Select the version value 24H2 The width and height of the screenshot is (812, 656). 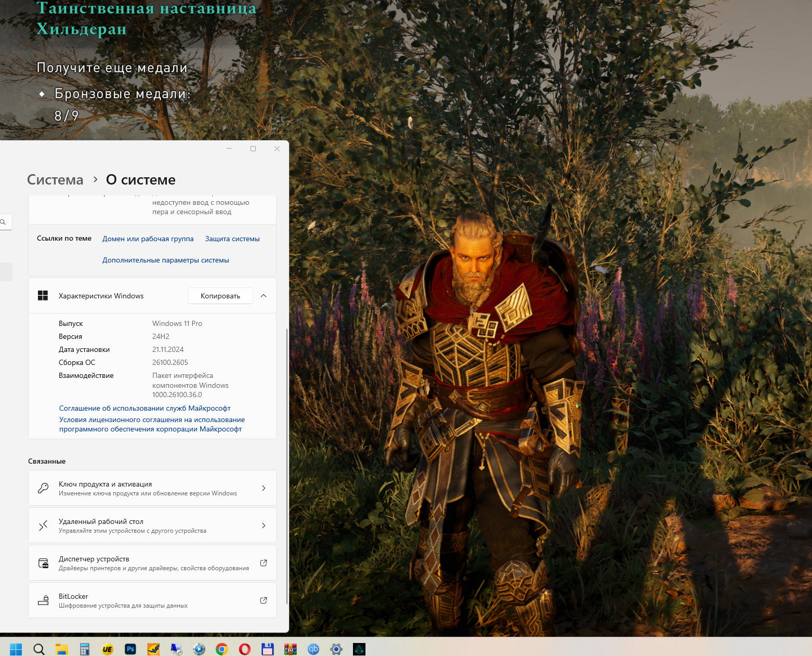[x=161, y=337]
